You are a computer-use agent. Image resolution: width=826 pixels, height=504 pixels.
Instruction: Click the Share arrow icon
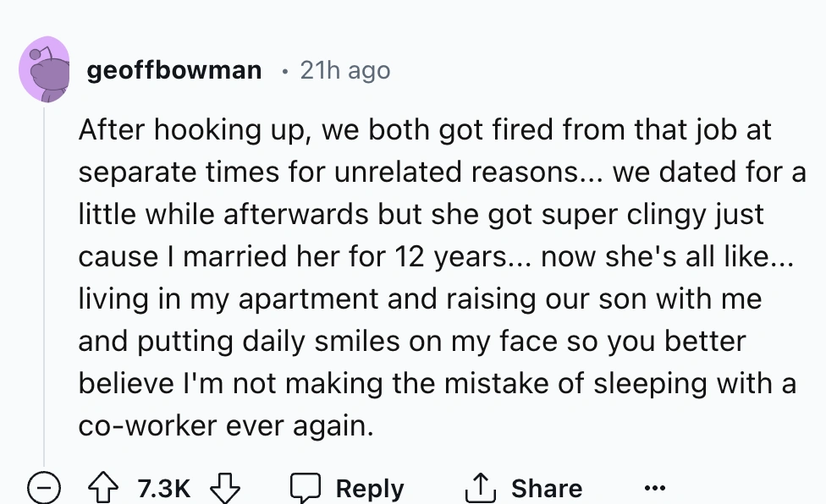(x=481, y=487)
